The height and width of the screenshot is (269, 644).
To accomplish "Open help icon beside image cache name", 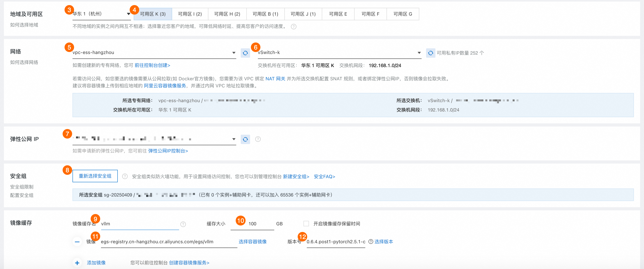I will (183, 224).
